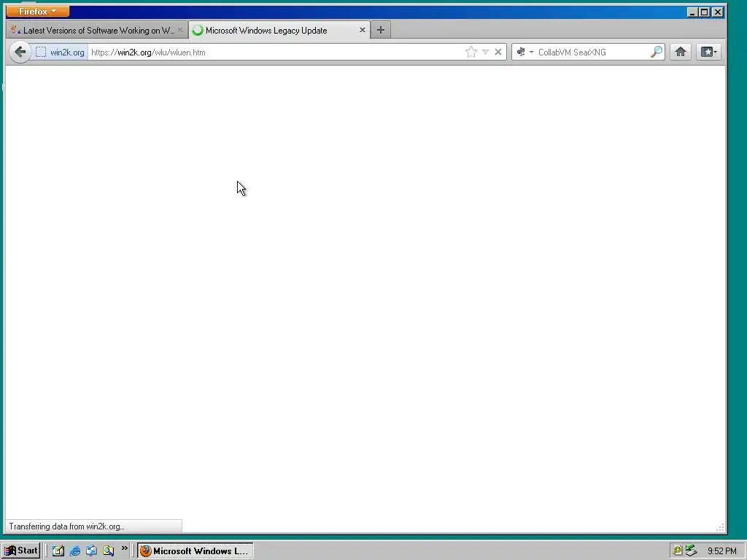Close the Microsoft Windows Legacy Update tab
The image size is (747, 560).
tap(362, 30)
